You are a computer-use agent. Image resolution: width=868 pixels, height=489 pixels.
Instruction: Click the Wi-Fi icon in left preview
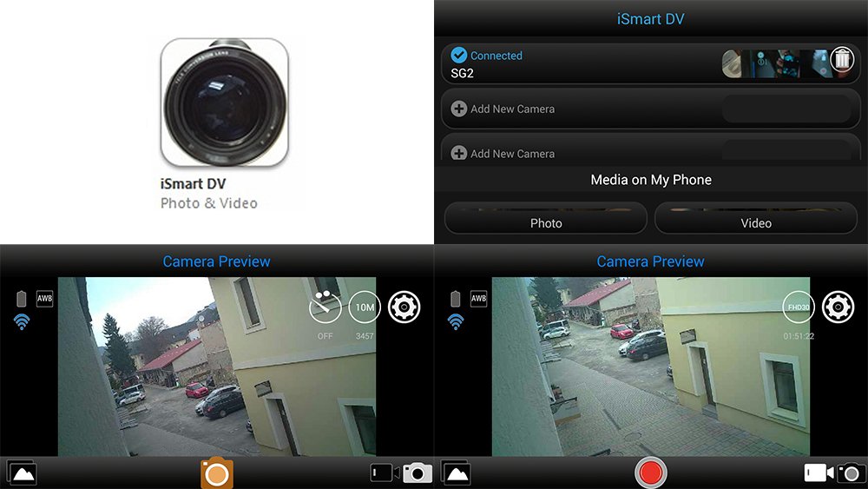pos(22,321)
